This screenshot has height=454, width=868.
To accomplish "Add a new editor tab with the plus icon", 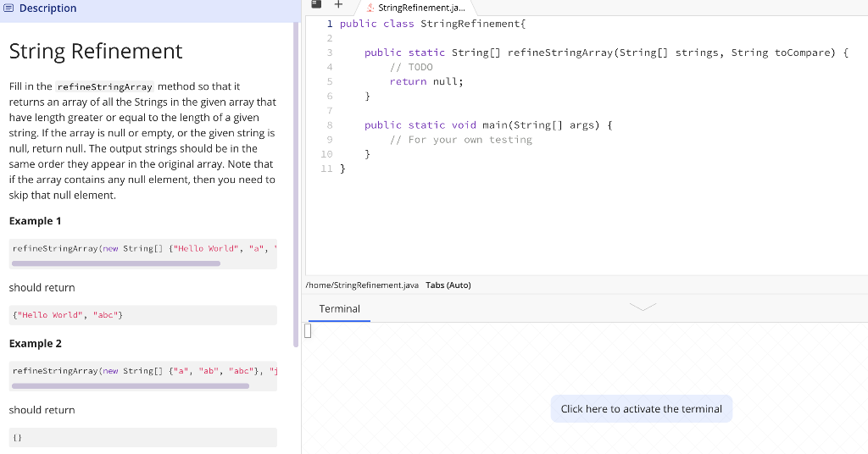I will coord(339,5).
